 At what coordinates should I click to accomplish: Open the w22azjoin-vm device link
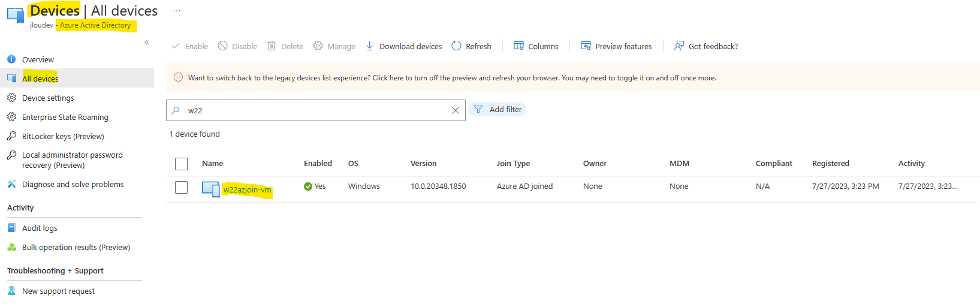[x=247, y=190]
